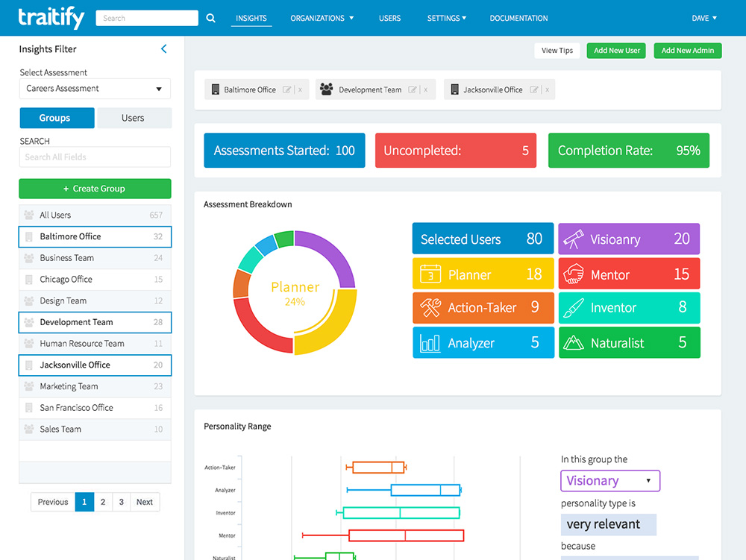Open the Documentation menu item
This screenshot has width=746, height=560.
pos(518,18)
